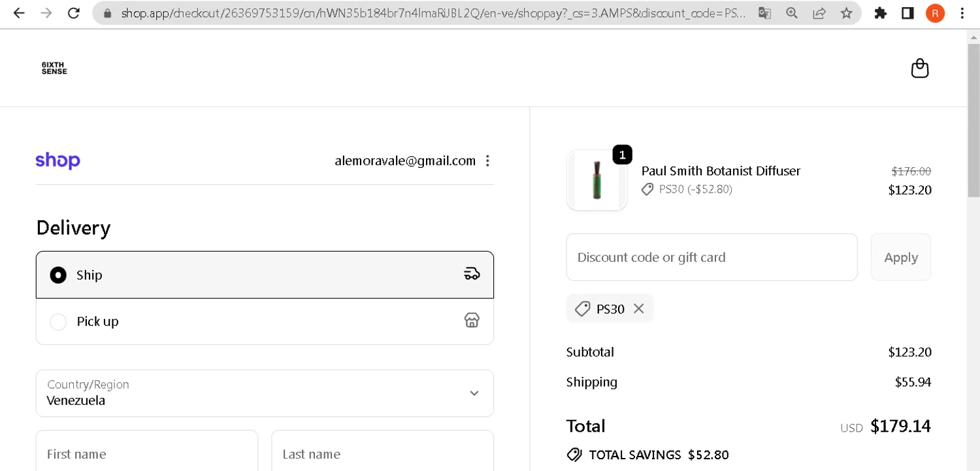
Task: Click the PS30 discount tag icon chip
Action: 582,308
